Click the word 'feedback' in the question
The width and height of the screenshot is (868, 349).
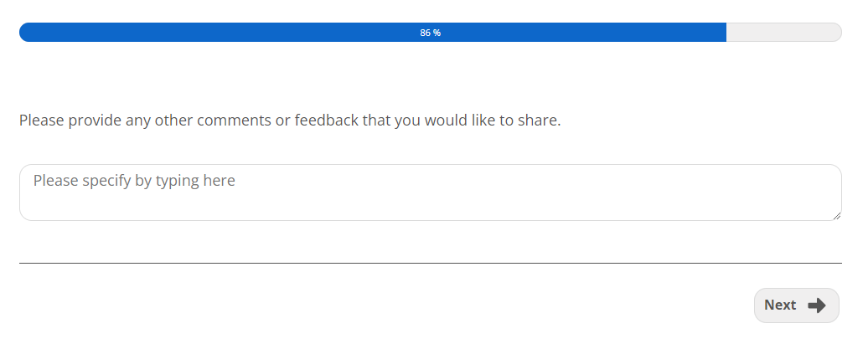(326, 121)
